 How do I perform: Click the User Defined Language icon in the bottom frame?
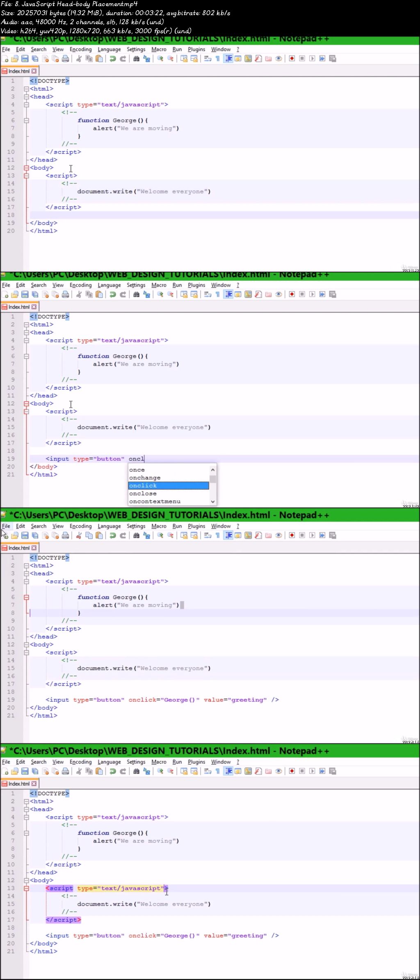click(x=238, y=771)
